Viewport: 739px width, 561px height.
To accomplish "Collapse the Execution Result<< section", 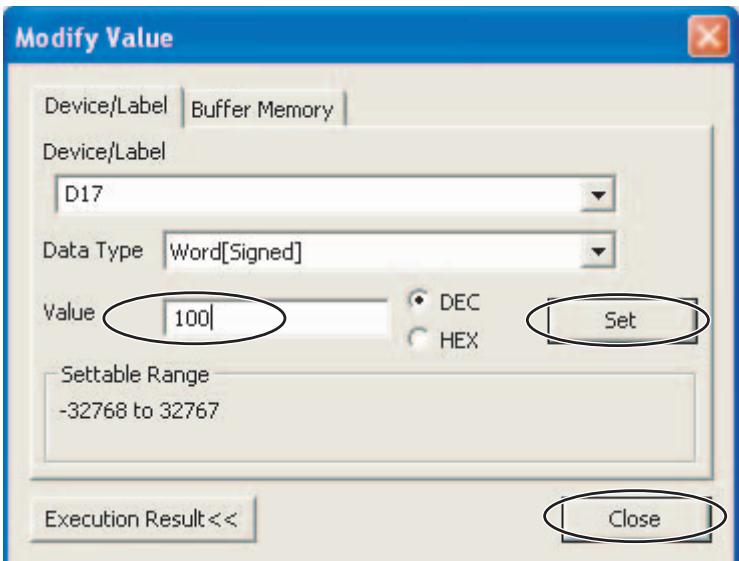I will tap(143, 519).
